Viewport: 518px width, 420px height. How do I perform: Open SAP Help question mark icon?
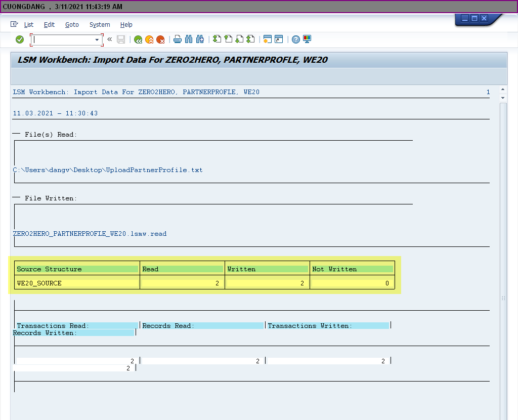pos(296,39)
